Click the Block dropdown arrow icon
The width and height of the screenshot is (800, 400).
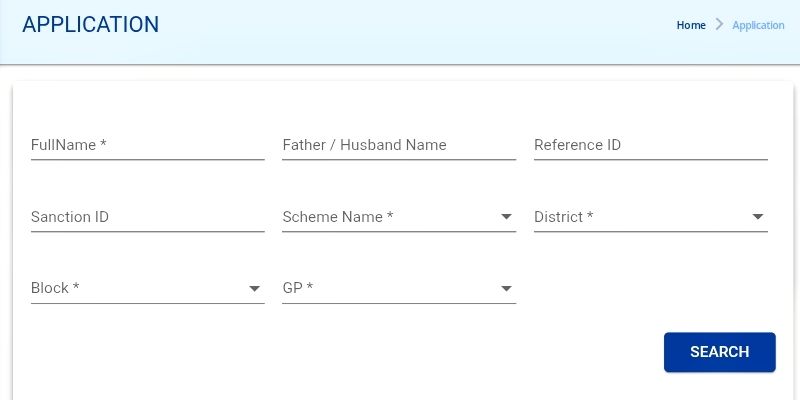(255, 289)
